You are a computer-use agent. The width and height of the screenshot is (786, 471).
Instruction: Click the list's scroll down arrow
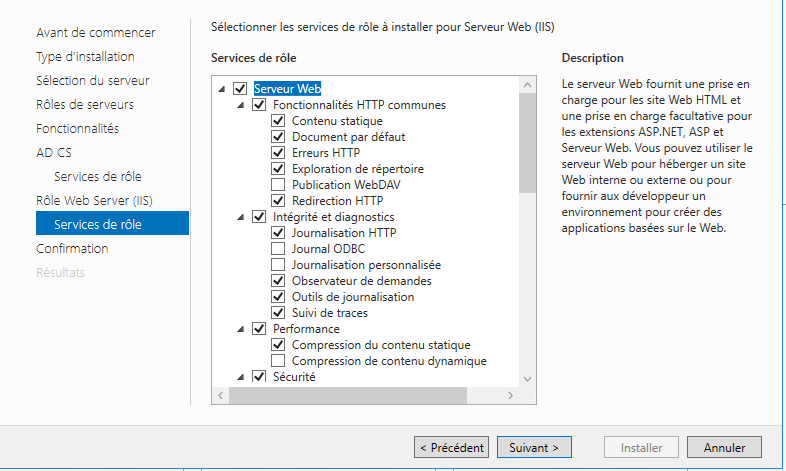[527, 379]
